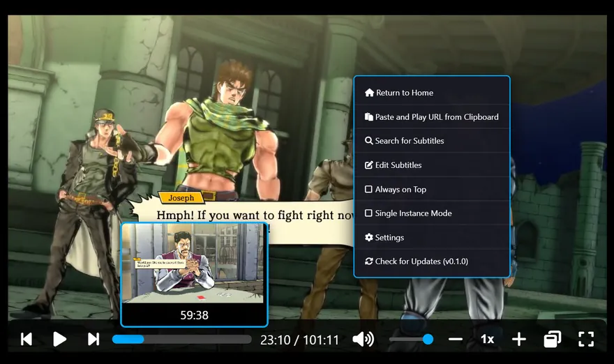Adjust the volume slider

coord(411,340)
